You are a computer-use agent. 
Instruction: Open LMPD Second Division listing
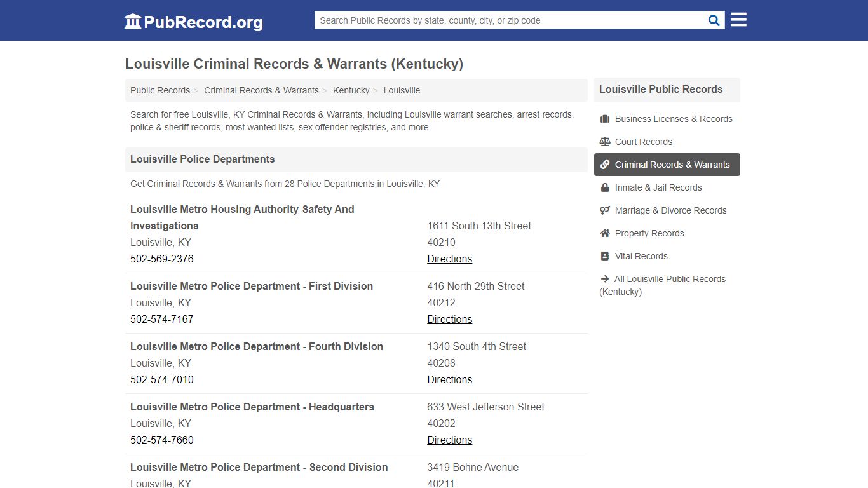pos(259,467)
